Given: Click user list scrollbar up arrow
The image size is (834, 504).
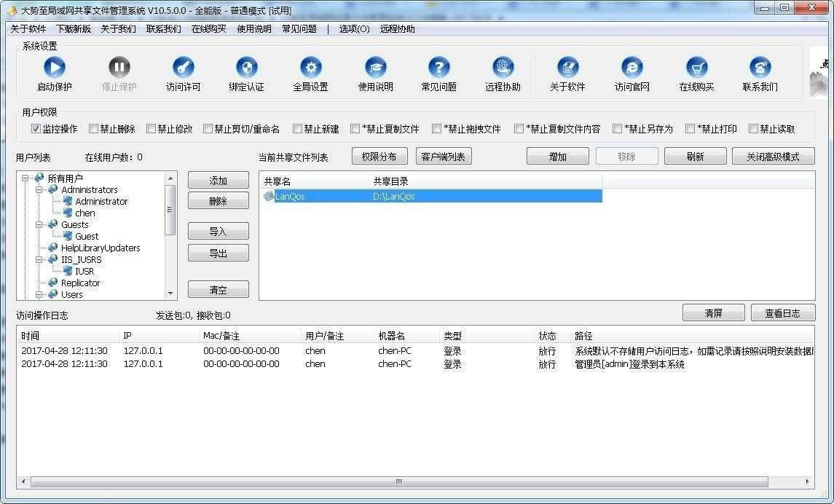Looking at the screenshot, I should pyautogui.click(x=170, y=178).
